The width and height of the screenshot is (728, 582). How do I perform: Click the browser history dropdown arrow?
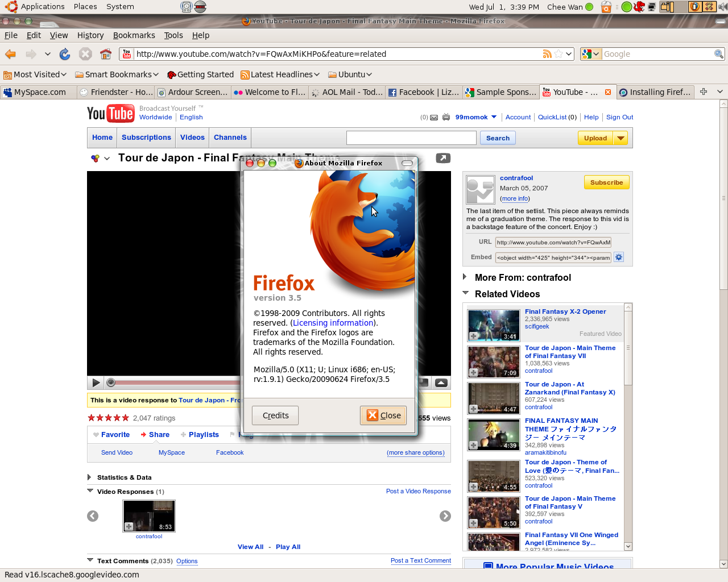coord(48,54)
